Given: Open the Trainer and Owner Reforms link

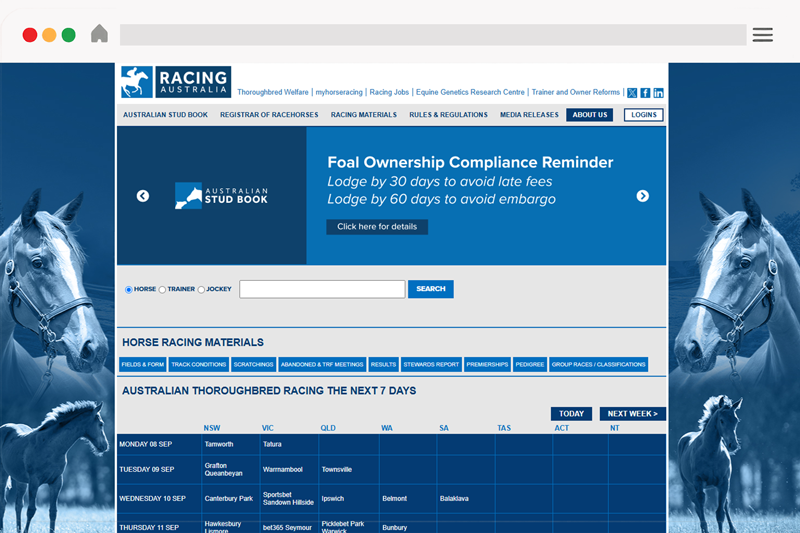Looking at the screenshot, I should 576,92.
